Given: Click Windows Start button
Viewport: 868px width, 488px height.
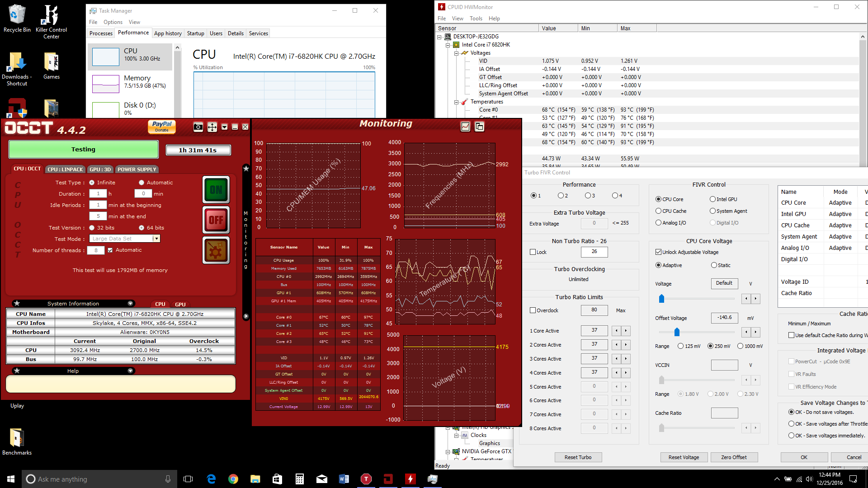Looking at the screenshot, I should 11,479.
